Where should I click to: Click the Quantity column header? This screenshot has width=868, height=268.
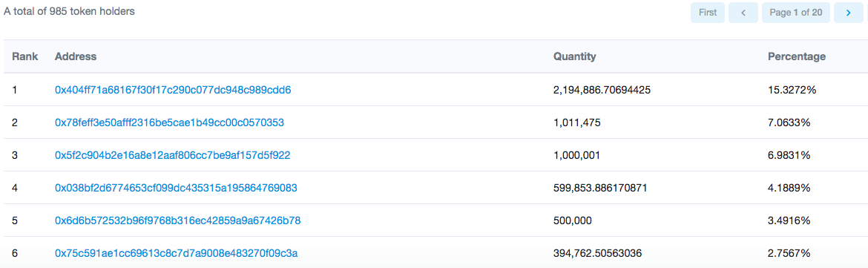tap(575, 56)
